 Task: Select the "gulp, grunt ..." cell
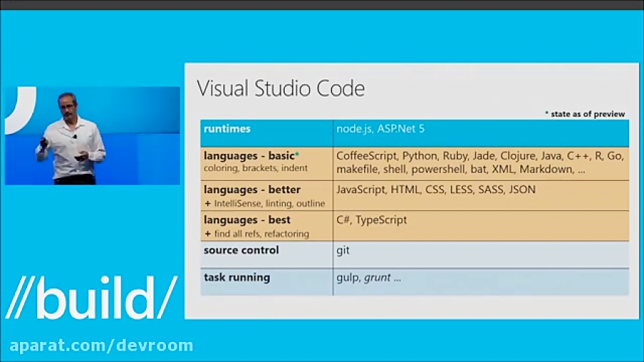(x=481, y=282)
